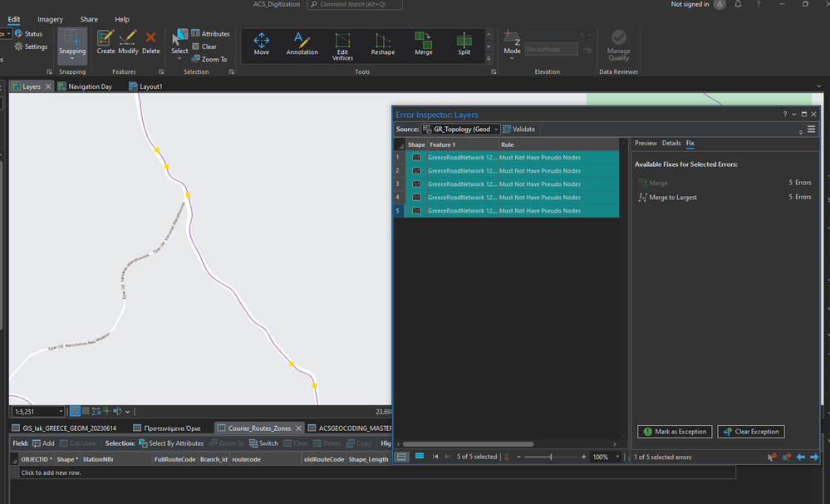Adjust the Error Inspector zoom slider

550,457
